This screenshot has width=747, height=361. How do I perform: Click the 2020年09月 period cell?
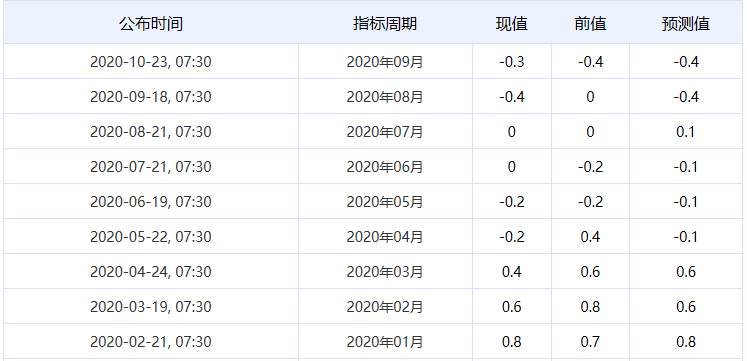(x=385, y=62)
